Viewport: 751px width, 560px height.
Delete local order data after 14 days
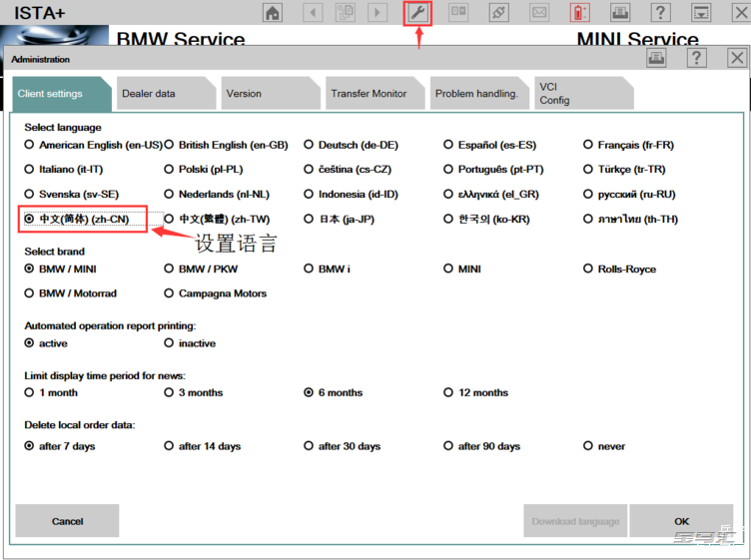pos(203,446)
